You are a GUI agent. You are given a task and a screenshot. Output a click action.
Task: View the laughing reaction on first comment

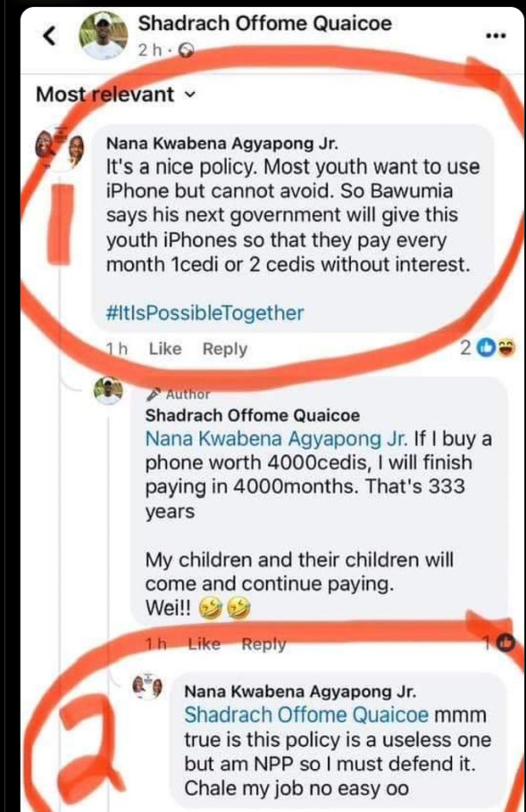coord(506,348)
